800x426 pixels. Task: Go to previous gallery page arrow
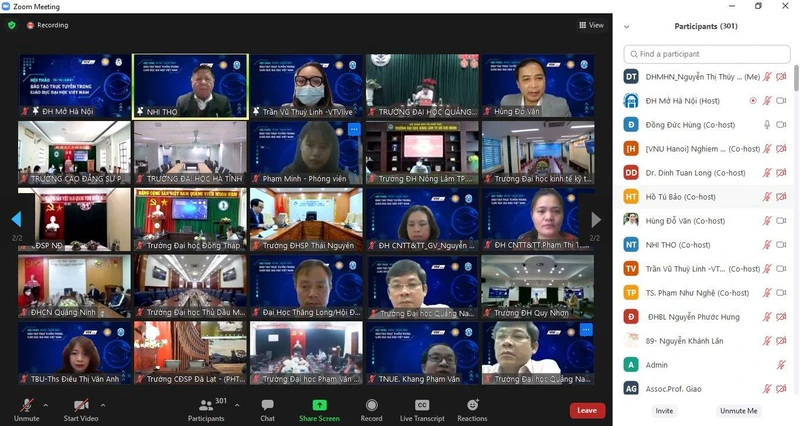pos(16,219)
